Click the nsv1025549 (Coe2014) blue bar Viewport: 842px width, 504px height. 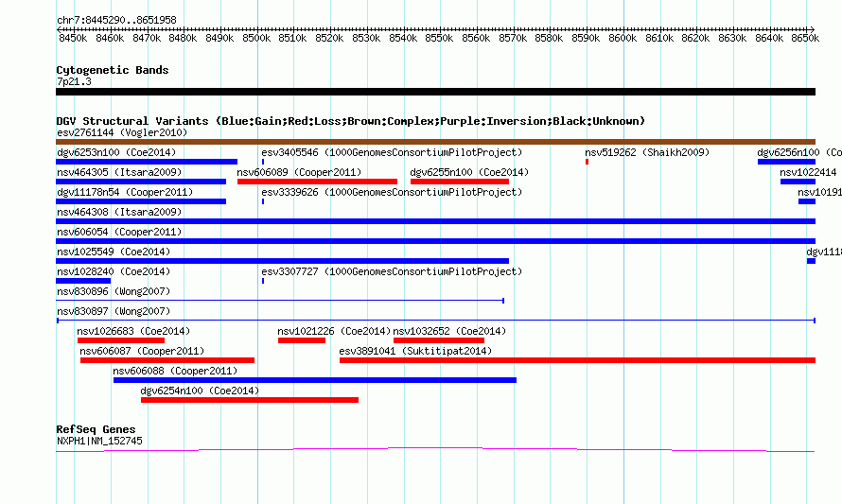[283, 261]
